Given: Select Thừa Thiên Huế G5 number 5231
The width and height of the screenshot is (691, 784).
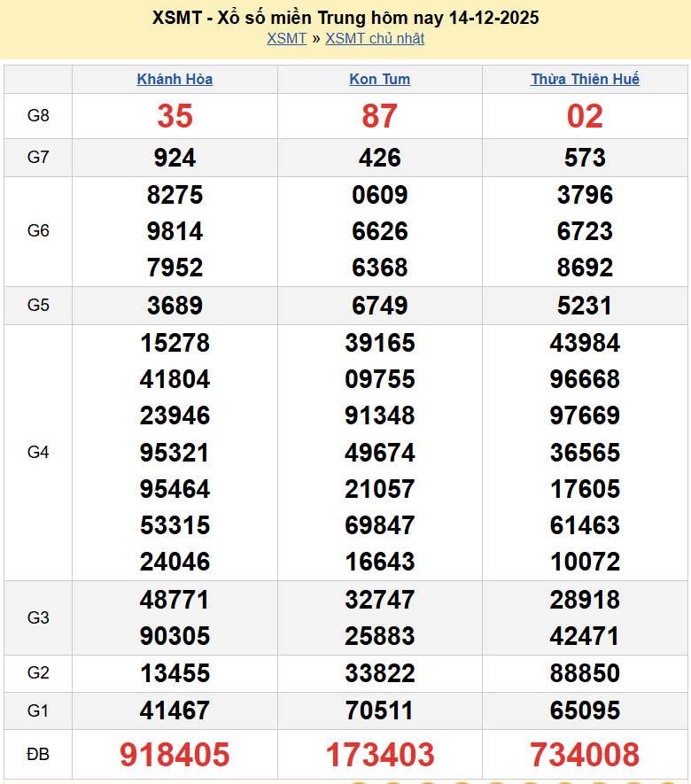Looking at the screenshot, I should coord(585,306).
